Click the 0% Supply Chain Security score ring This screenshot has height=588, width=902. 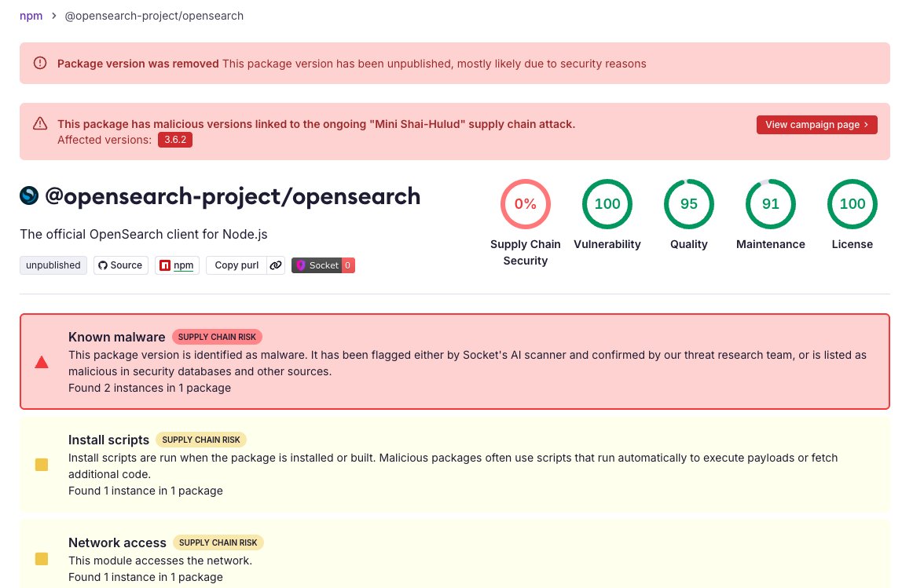(525, 204)
